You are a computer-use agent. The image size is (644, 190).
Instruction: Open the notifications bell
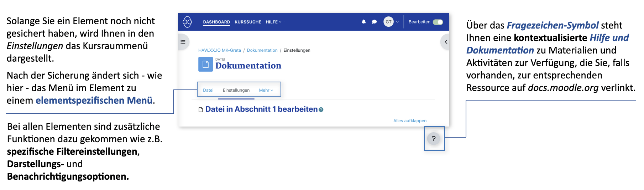tap(363, 22)
